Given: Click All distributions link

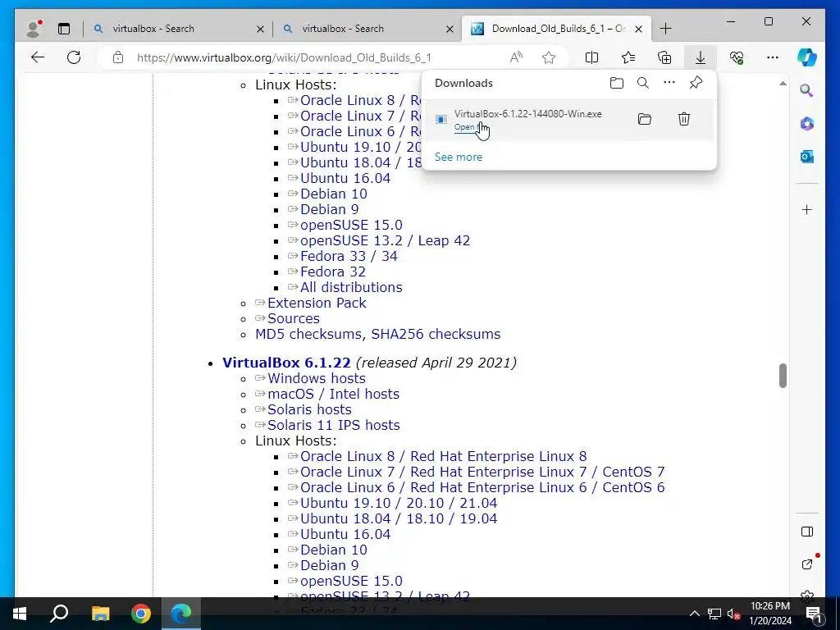Looking at the screenshot, I should 351,287.
